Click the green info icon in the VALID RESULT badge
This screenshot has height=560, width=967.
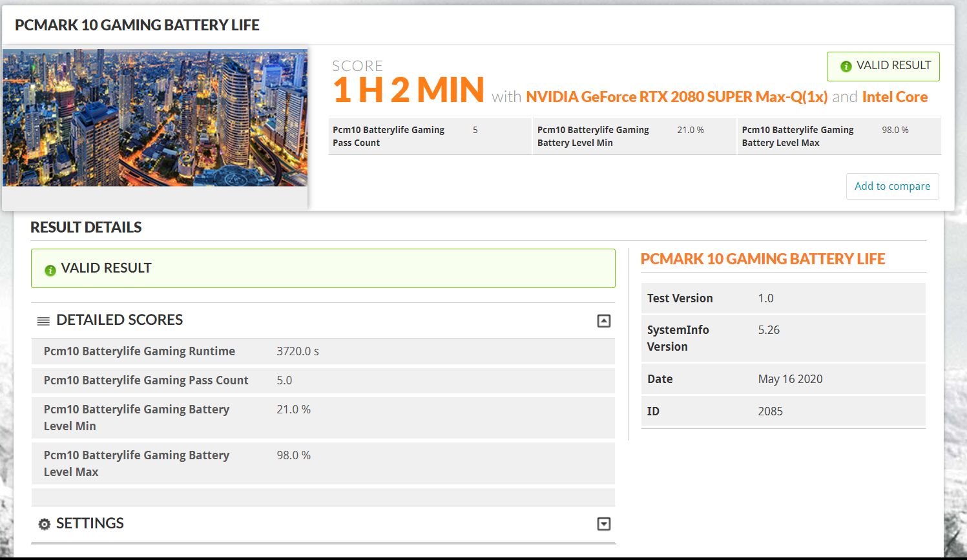click(846, 67)
